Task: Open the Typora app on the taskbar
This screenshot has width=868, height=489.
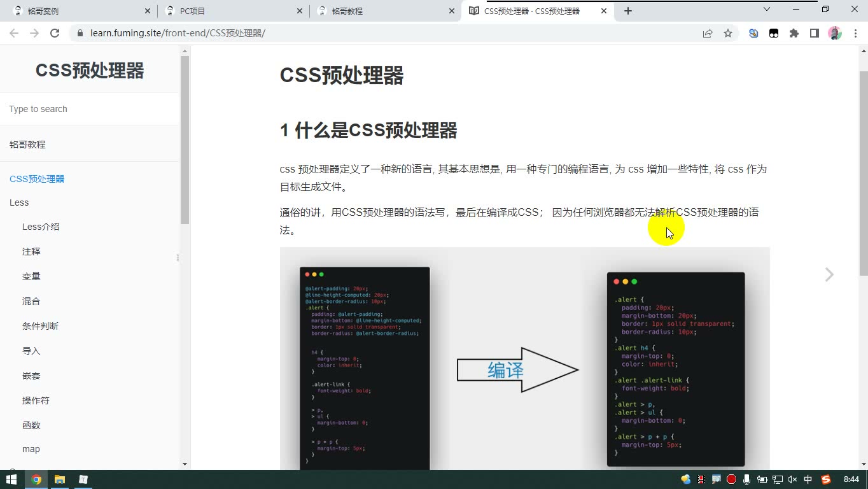Action: pos(83,479)
